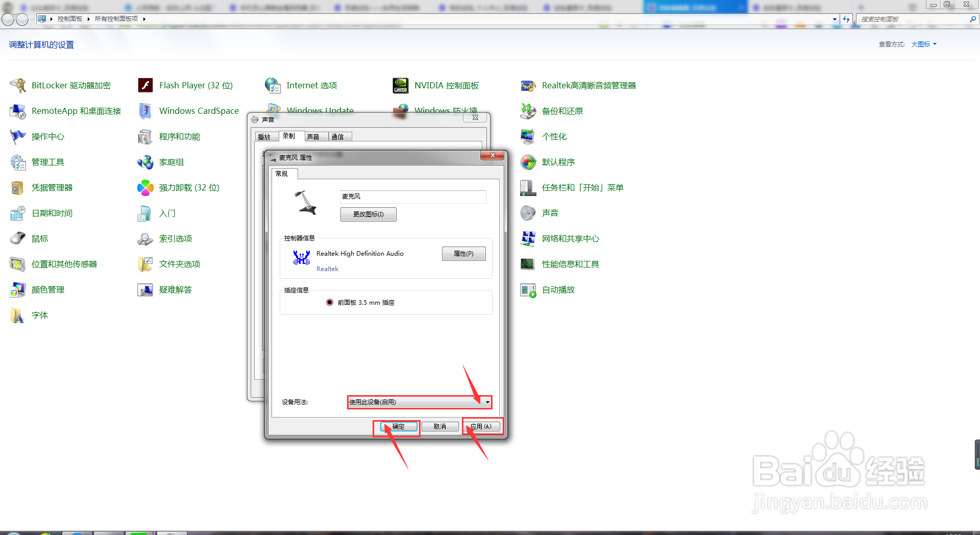
Task: Open 文件夹选项 icon
Action: (x=145, y=264)
